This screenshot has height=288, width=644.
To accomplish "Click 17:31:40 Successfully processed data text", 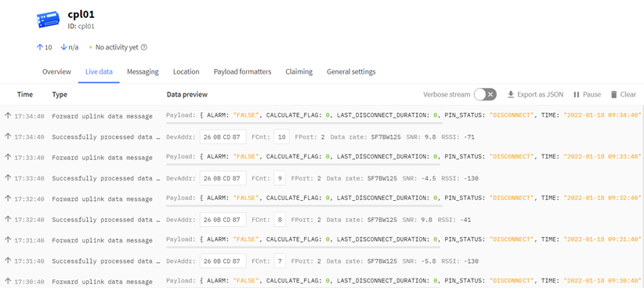I will coord(106,261).
